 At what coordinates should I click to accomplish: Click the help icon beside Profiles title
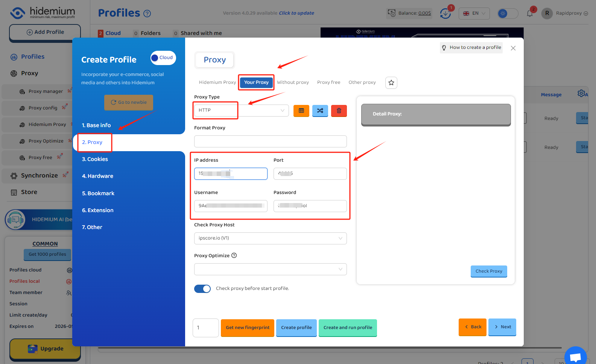coord(147,14)
